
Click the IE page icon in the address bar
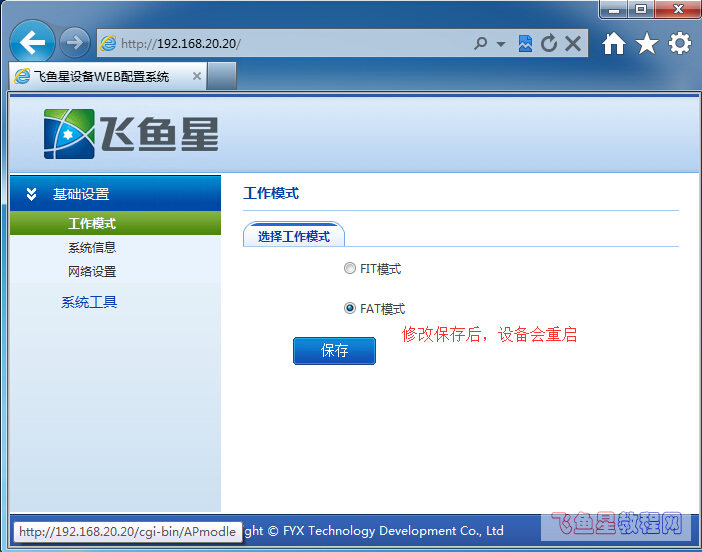tap(108, 43)
